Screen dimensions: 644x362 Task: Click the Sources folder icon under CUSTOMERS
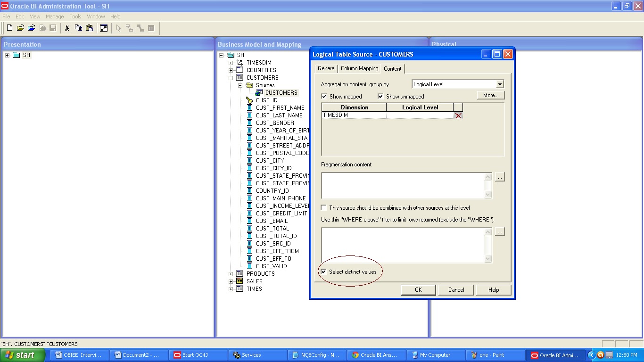(249, 85)
